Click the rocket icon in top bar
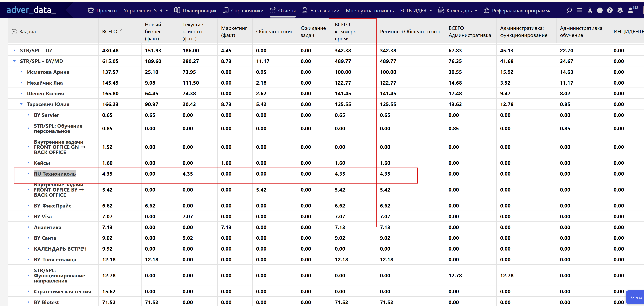644x306 pixels. click(590, 10)
